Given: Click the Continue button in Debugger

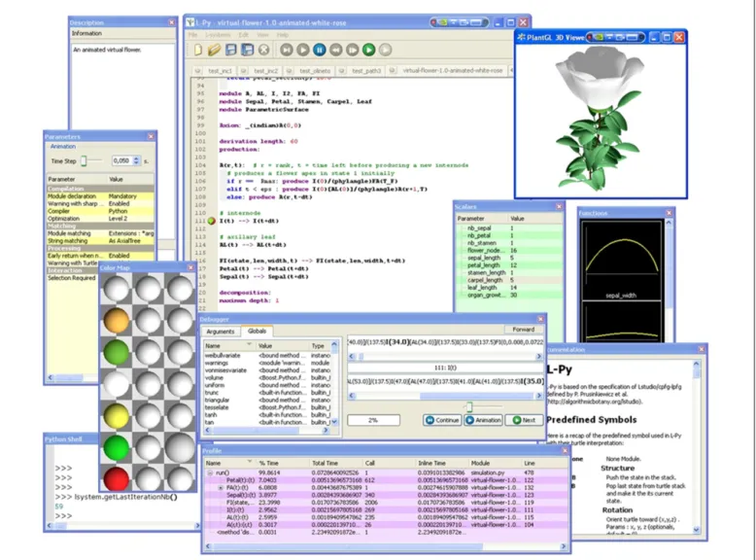Looking at the screenshot, I should tap(442, 420).
